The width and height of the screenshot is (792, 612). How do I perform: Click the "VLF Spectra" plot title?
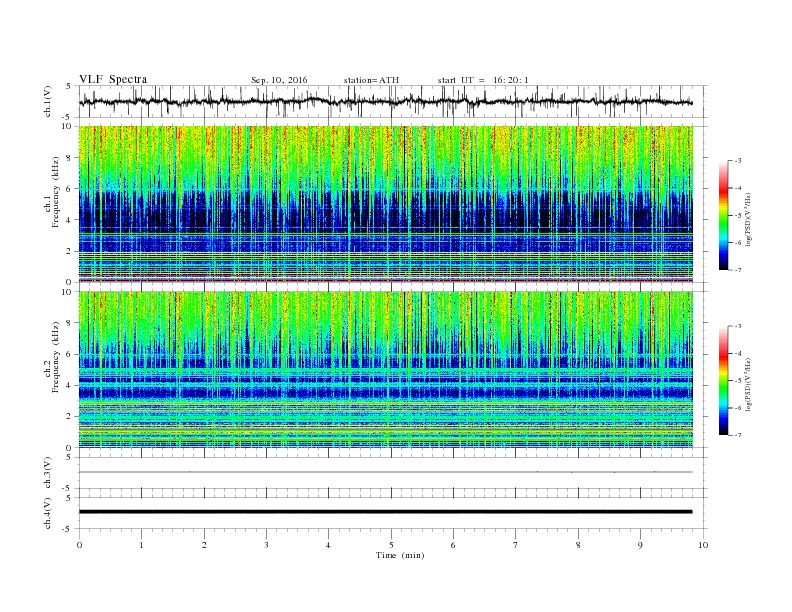113,79
